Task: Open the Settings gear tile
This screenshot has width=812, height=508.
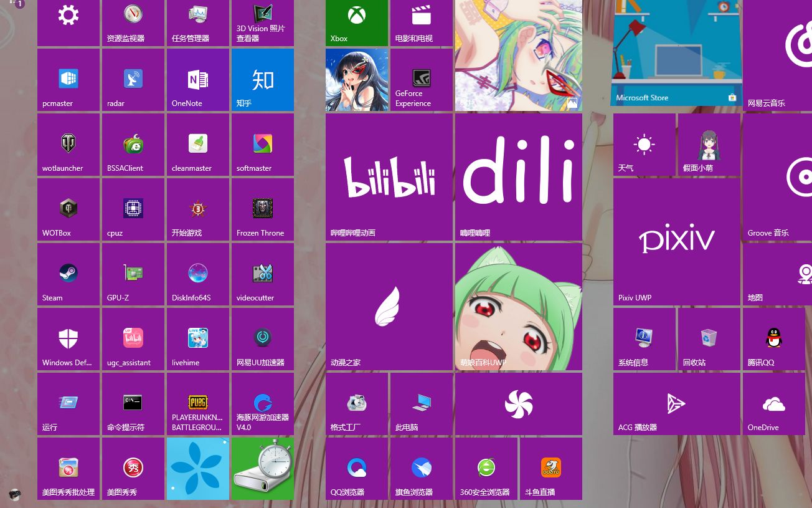Action: 68,22
